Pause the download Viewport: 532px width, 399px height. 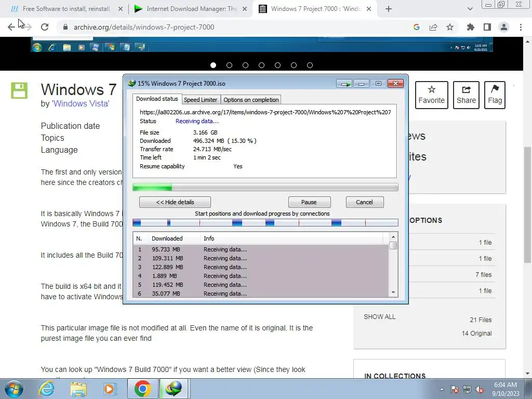tap(309, 202)
